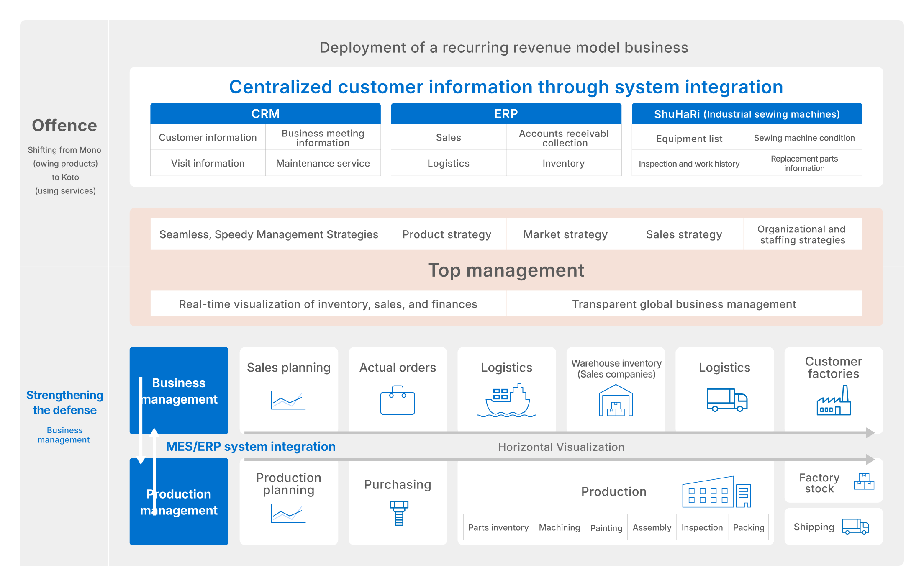Click Transparent global business management
Image resolution: width=924 pixels, height=586 pixels.
tap(684, 304)
